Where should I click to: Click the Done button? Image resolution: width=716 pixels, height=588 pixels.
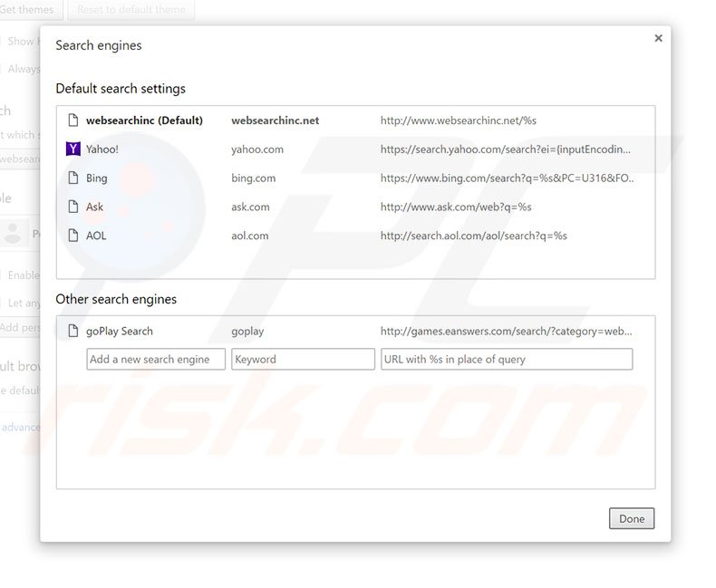[x=632, y=518]
